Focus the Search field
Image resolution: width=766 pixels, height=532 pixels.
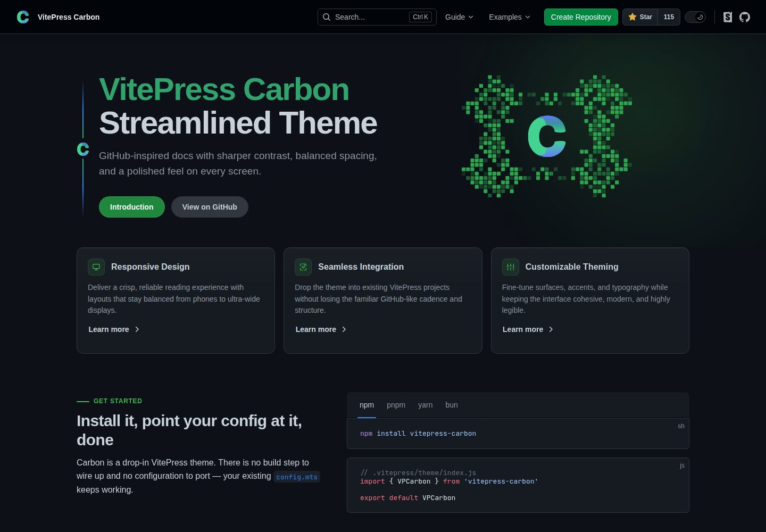pyautogui.click(x=377, y=17)
